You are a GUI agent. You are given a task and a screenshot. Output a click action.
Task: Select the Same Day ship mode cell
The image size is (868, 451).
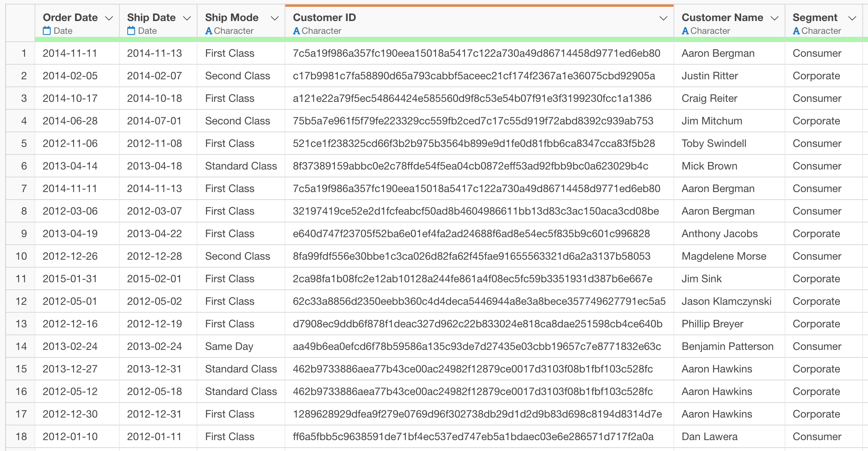229,347
